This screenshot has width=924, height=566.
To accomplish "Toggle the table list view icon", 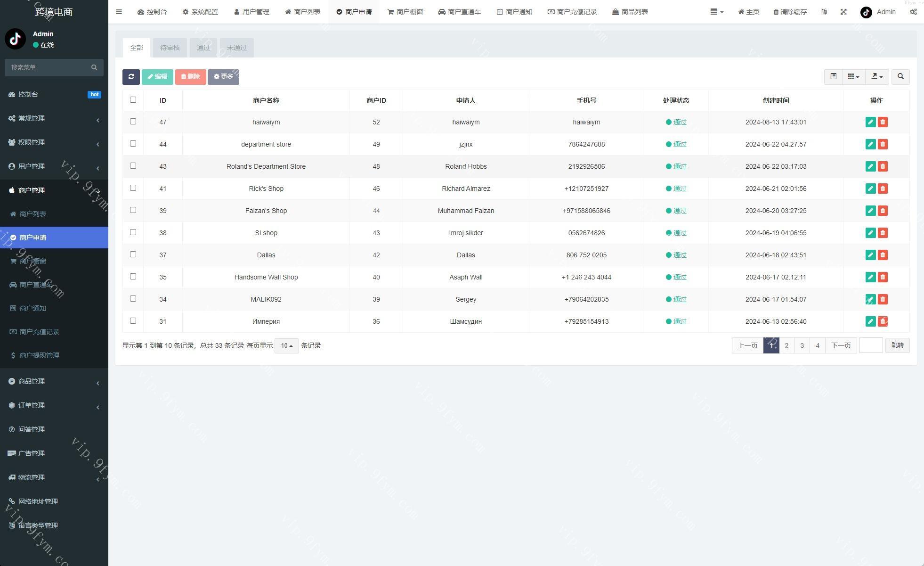I will click(833, 77).
